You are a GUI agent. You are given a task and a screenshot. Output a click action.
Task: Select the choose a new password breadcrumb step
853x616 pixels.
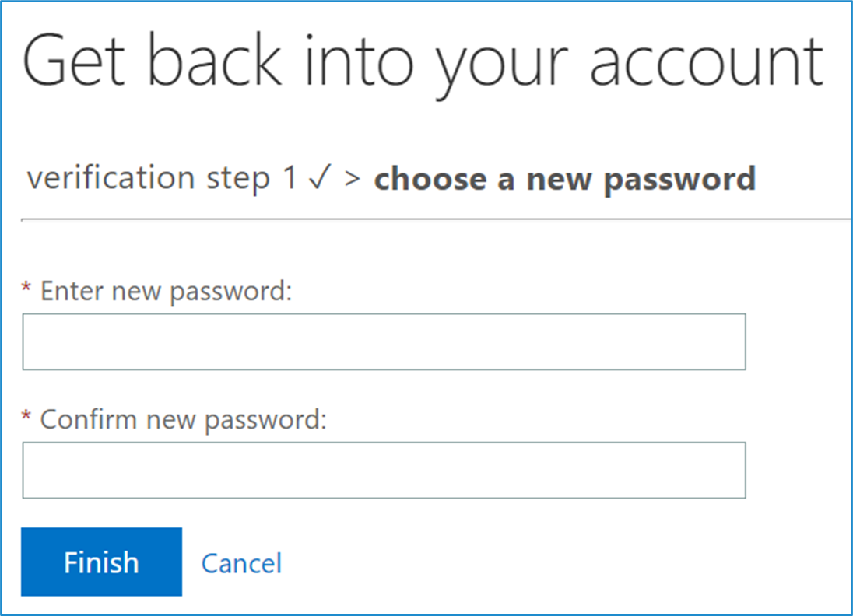pyautogui.click(x=564, y=179)
